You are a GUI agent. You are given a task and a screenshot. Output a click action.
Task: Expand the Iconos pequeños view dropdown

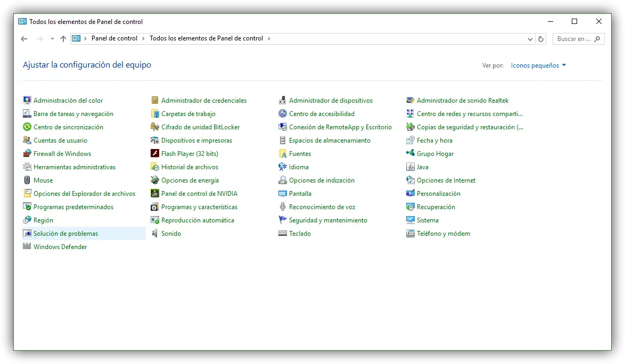point(539,65)
